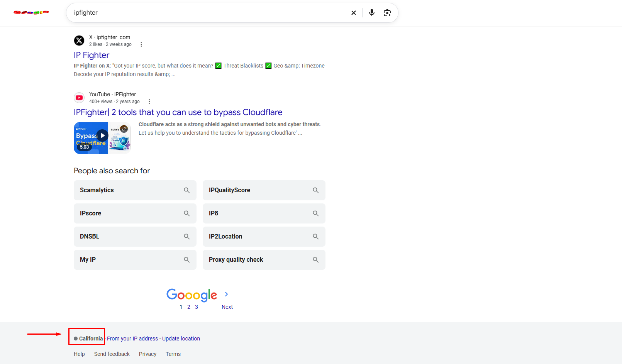Start voice search with microphone icon
The image size is (622, 364).
(371, 13)
